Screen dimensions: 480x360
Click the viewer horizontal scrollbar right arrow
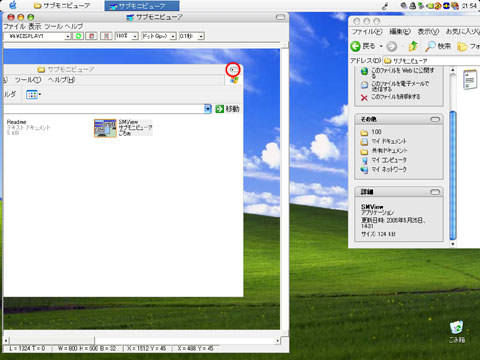[277, 341]
